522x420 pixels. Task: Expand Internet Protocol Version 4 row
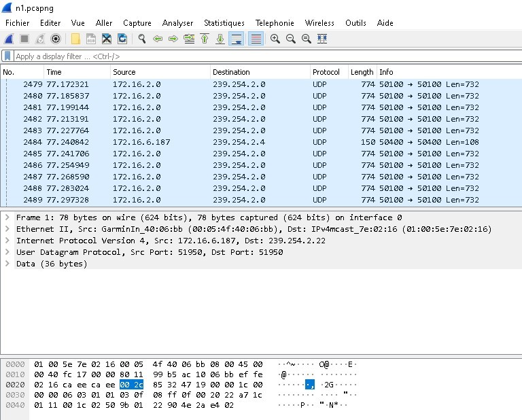[x=7, y=241]
